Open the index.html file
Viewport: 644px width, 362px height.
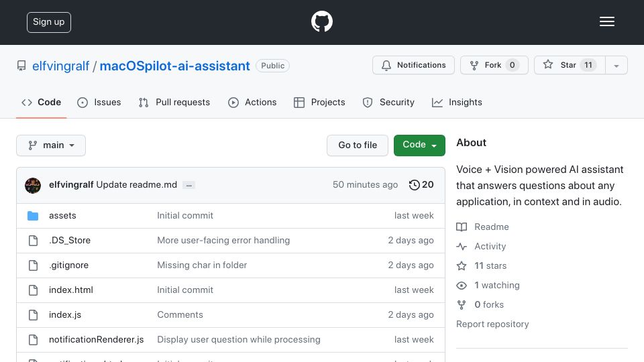(71, 290)
